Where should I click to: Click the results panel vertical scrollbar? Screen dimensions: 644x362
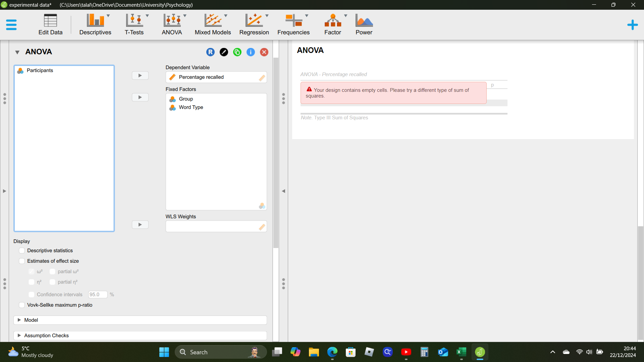point(641,283)
